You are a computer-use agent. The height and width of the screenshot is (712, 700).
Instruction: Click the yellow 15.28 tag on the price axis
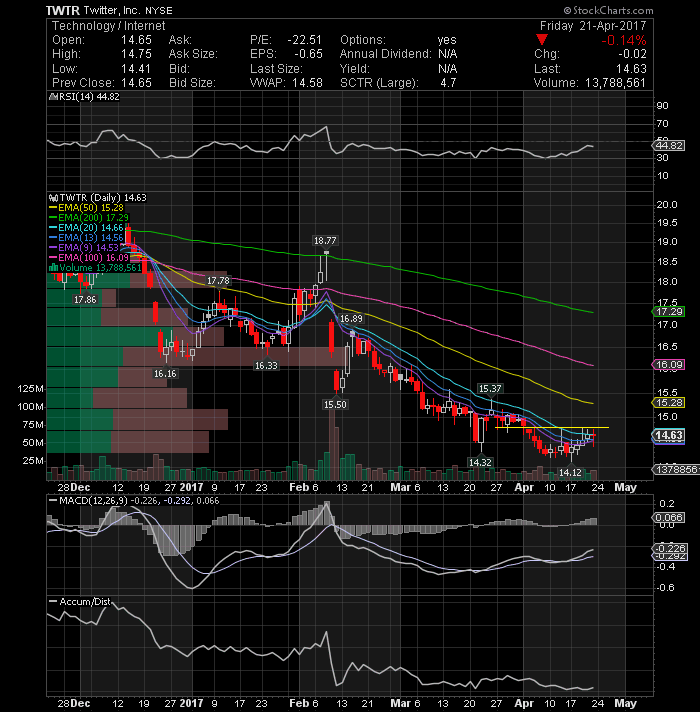coord(668,402)
